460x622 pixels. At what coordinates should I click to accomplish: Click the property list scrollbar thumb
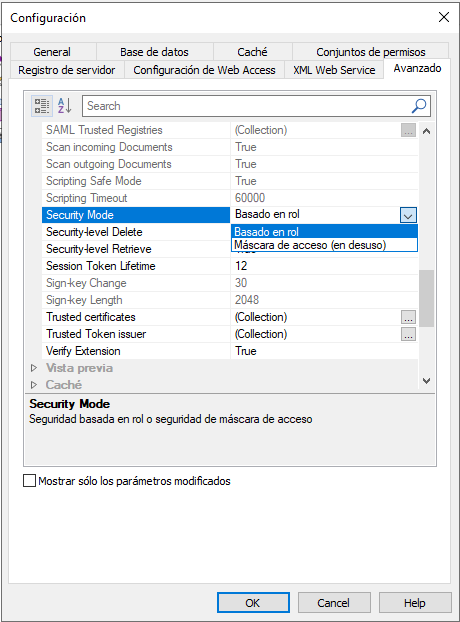click(x=426, y=298)
